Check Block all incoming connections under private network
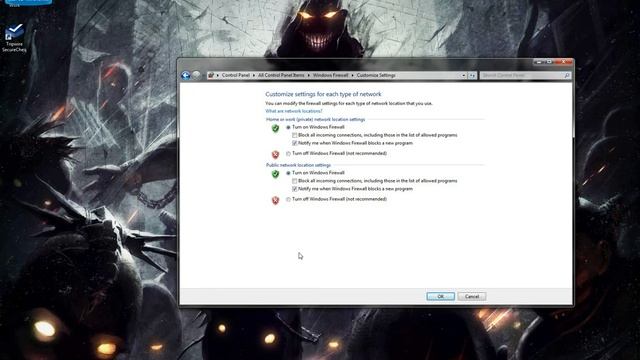This screenshot has width=640, height=360. [294, 135]
